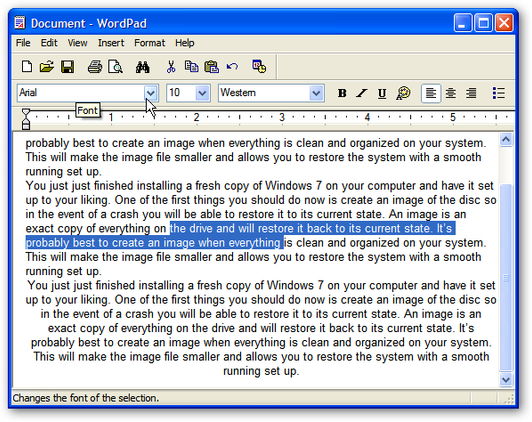The image size is (532, 422).
Task: Click the Find binoculars icon
Action: click(x=142, y=67)
